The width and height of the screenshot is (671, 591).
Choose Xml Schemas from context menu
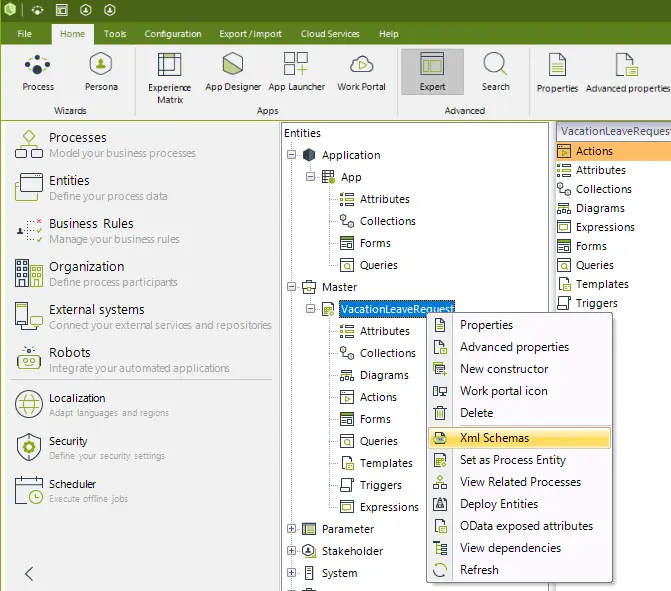pyautogui.click(x=519, y=438)
